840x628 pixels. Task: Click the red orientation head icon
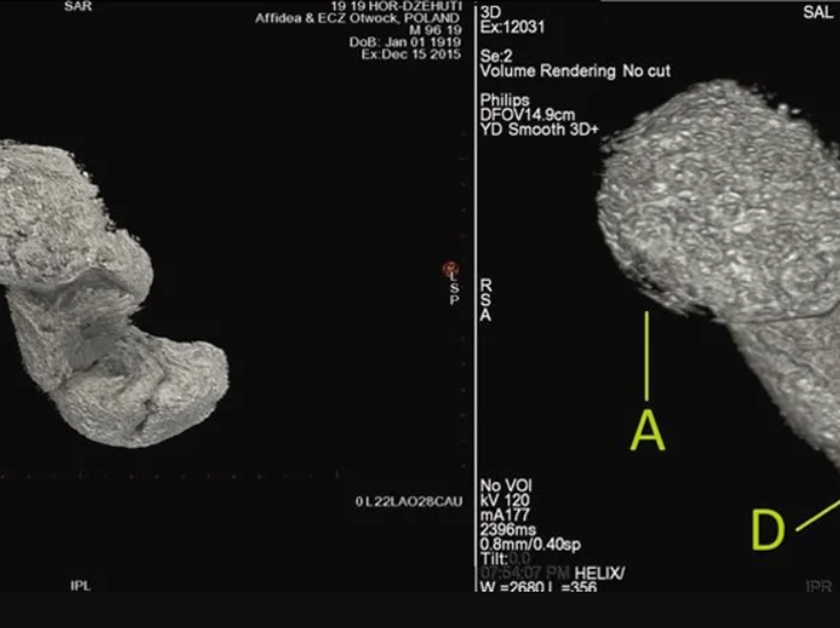pyautogui.click(x=450, y=268)
